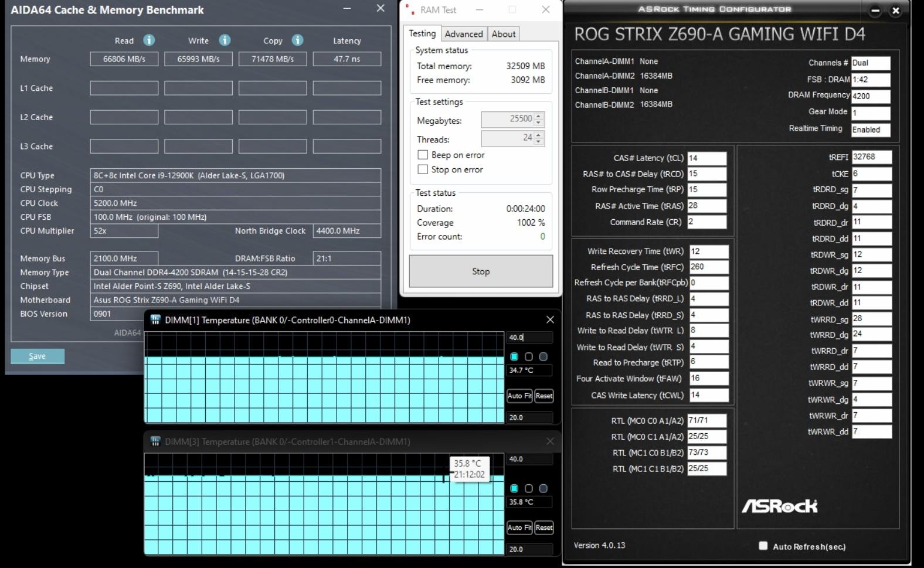Minimize the AIDA64 benchmark window
This screenshot has width=924, height=568.
pos(347,8)
